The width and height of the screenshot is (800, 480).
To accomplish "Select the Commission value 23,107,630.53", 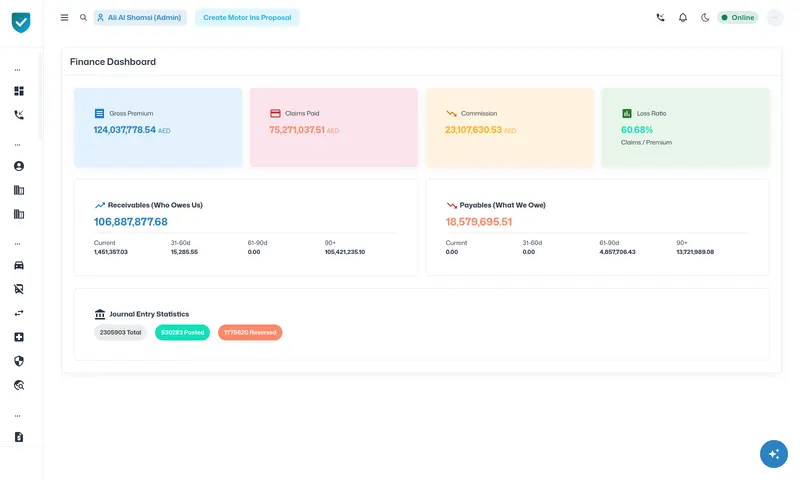I will tap(473, 130).
